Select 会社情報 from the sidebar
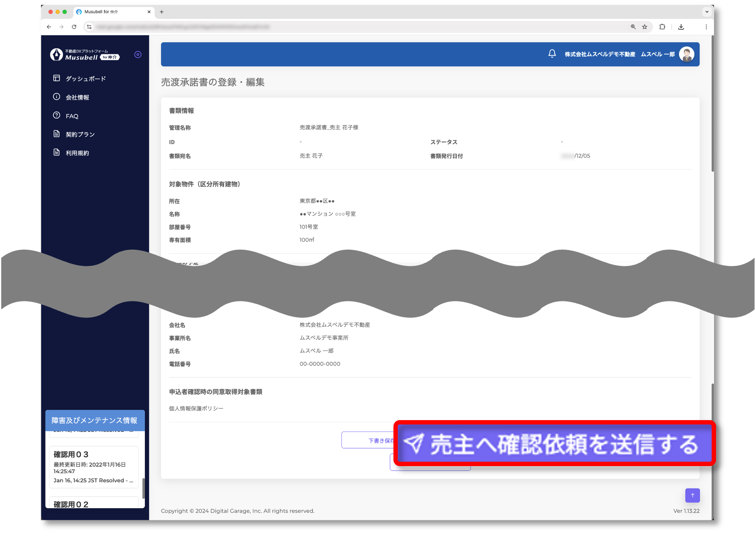756x534 pixels. [x=77, y=97]
